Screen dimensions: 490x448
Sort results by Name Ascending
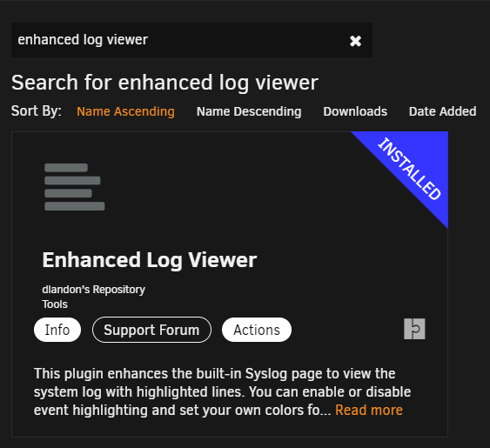(125, 111)
